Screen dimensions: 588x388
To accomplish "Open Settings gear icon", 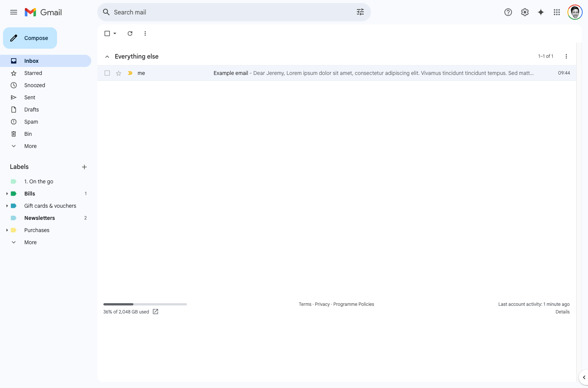I will 525,12.
